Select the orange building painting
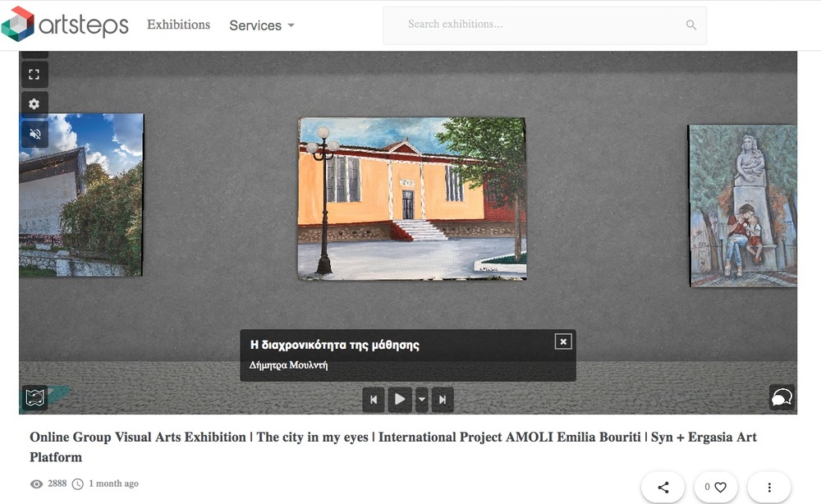This screenshot has height=504, width=821. pos(411,199)
